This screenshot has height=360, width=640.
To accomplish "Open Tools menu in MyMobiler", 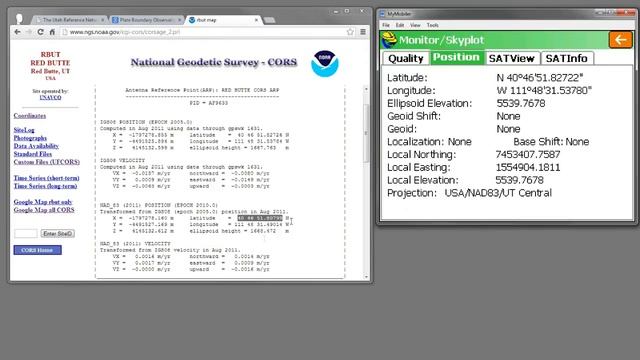I will [x=433, y=25].
